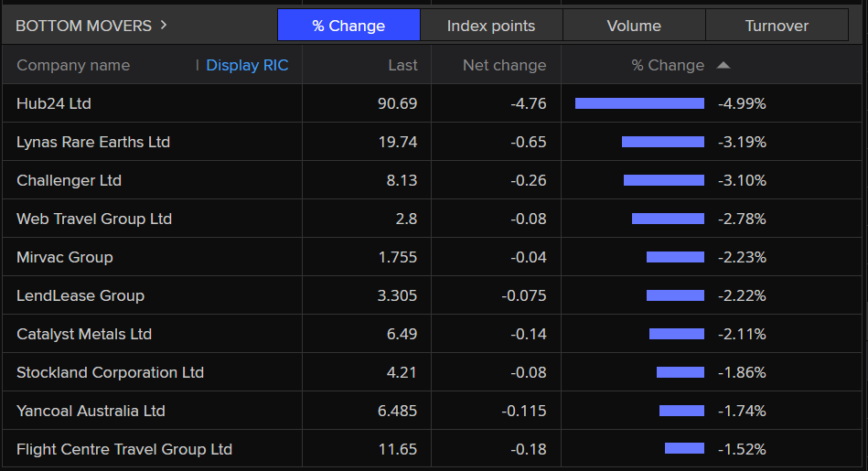Viewport: 868px width, 471px height.
Task: Sort by the Last column header
Action: pos(402,65)
